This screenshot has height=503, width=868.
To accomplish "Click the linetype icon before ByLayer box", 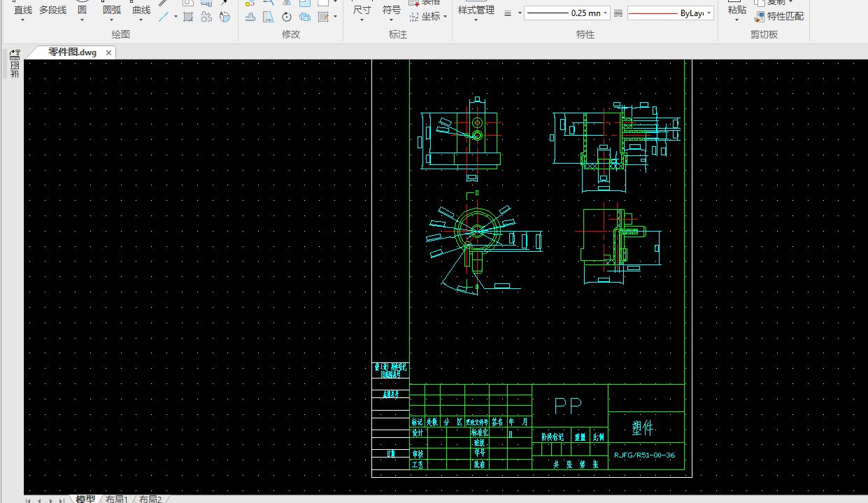I will [x=618, y=13].
